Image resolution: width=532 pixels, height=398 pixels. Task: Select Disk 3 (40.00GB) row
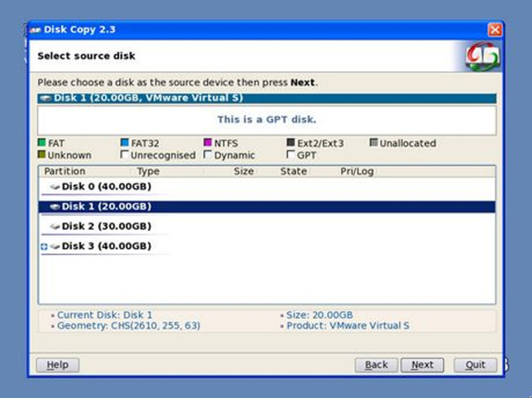pyautogui.click(x=267, y=246)
